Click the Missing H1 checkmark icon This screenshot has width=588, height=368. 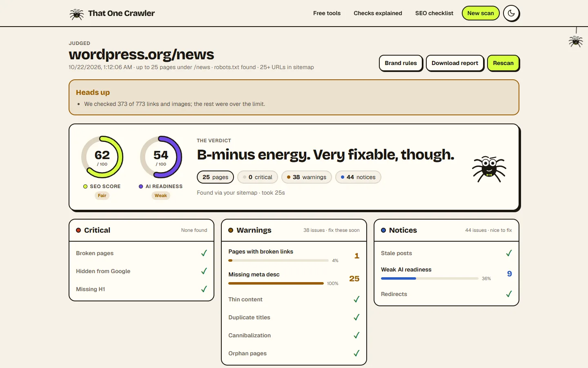coord(204,289)
